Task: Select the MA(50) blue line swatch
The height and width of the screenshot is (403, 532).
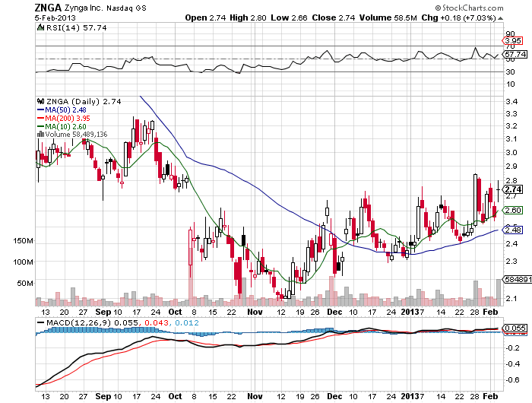Action: click(x=41, y=110)
